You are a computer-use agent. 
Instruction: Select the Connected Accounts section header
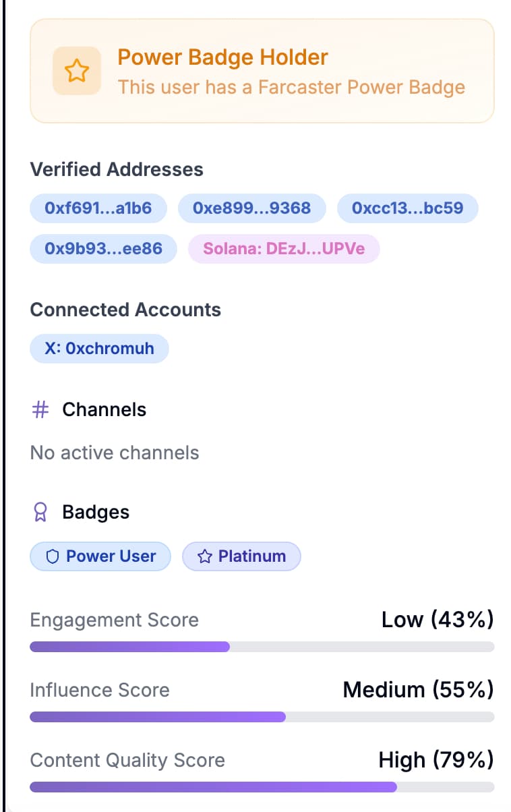[x=125, y=310]
